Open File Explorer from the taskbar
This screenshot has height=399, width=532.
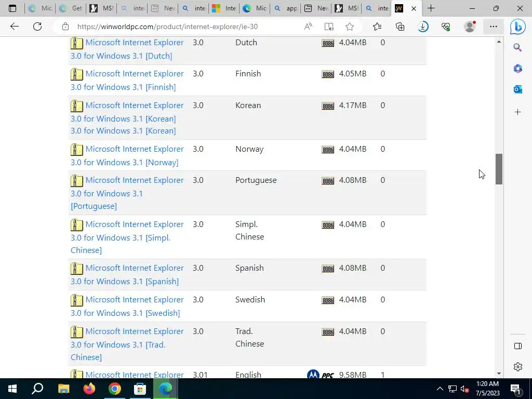pos(63,389)
